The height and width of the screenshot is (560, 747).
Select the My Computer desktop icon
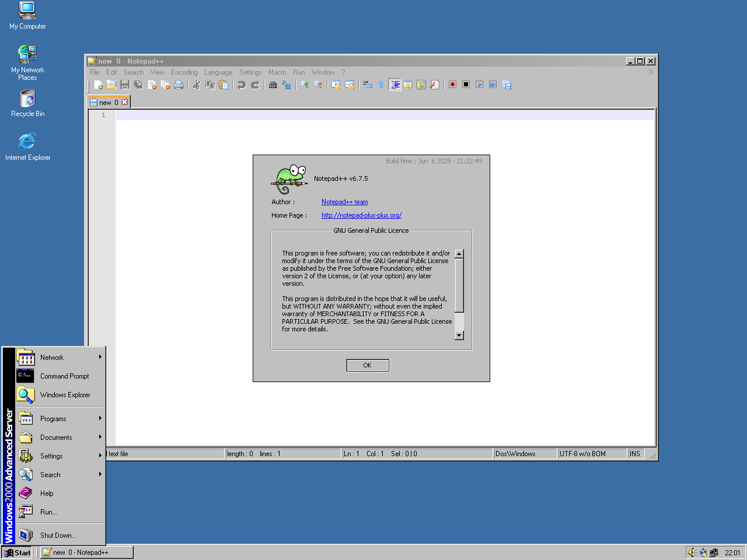pos(27,16)
